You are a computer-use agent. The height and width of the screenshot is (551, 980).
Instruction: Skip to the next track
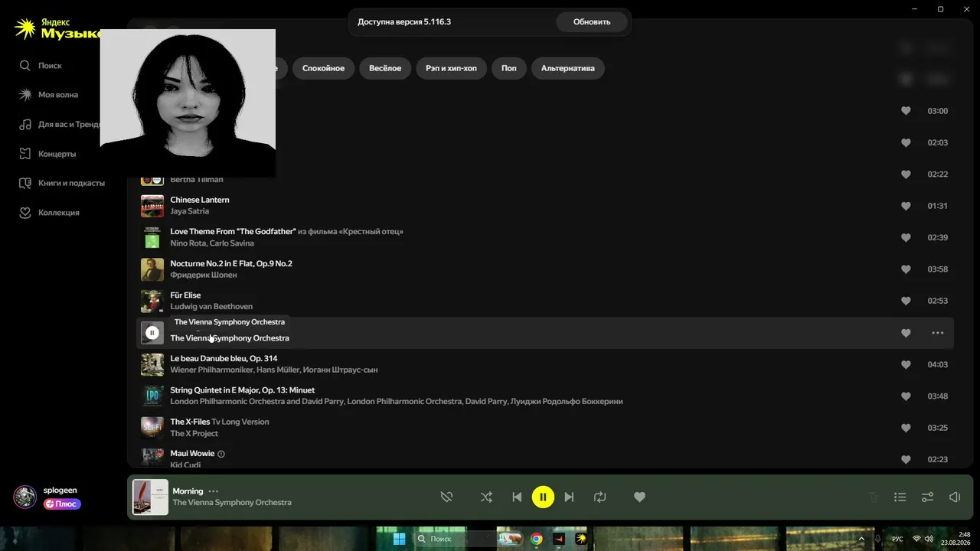pyautogui.click(x=569, y=497)
